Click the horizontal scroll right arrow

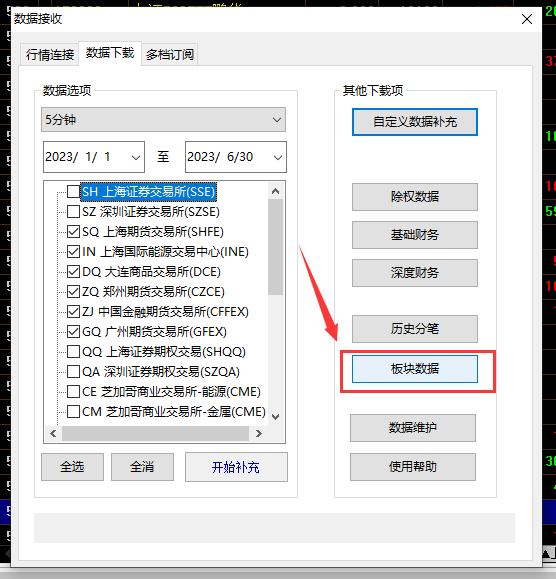coord(258,433)
